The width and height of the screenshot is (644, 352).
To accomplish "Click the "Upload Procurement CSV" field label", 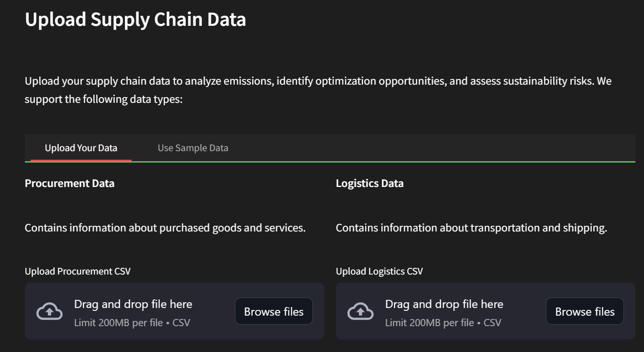I will coord(78,271).
